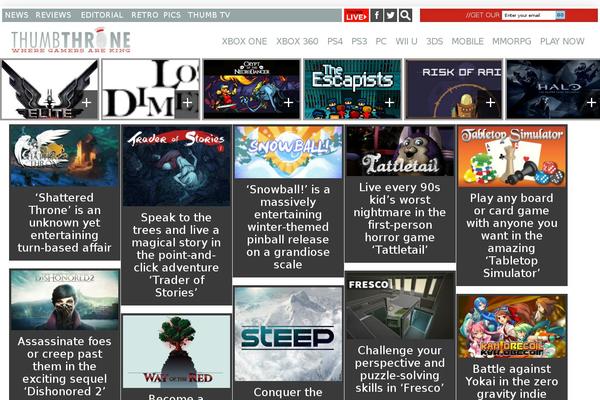Screen dimensions: 600x400
Task: Open the THUMB TV menu item
Action: [209, 15]
